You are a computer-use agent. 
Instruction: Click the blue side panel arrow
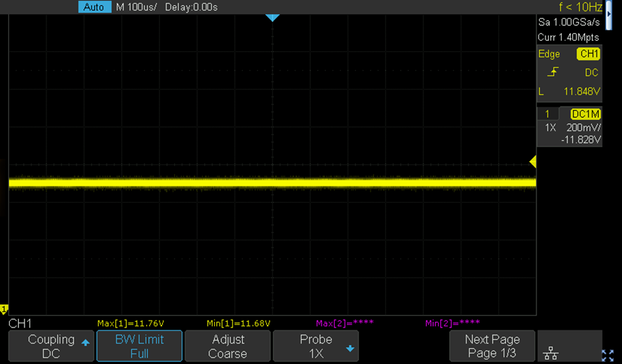(x=609, y=15)
